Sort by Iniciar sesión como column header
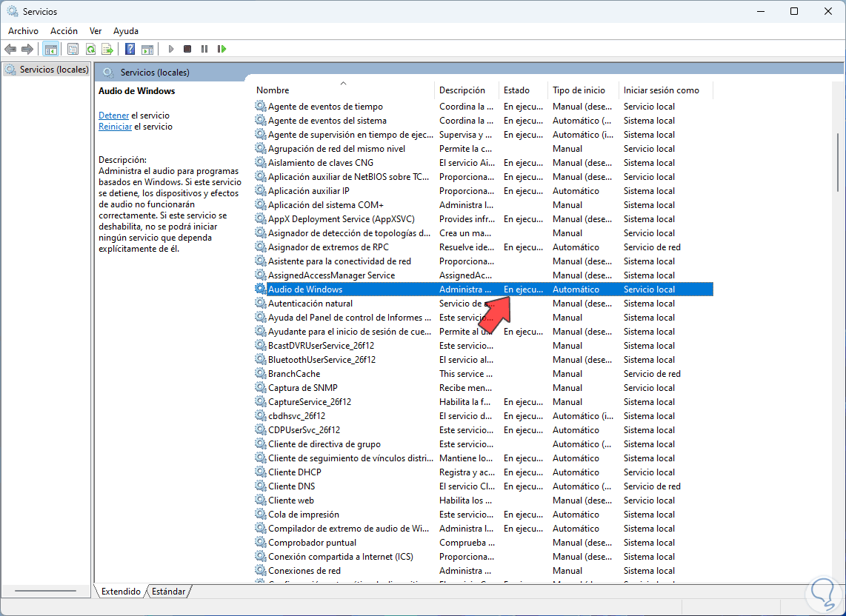Viewport: 846px width, 616px height. tap(666, 90)
